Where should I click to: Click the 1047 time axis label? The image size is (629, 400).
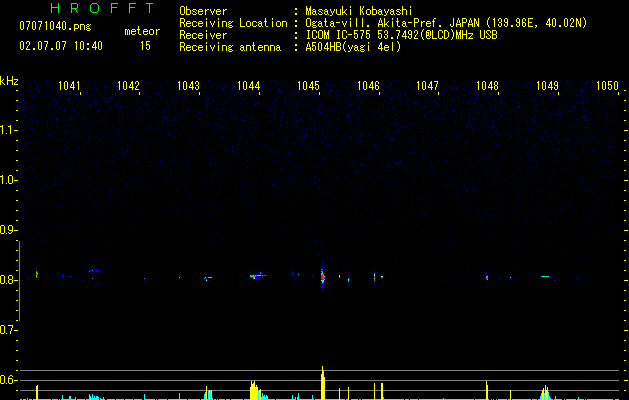(427, 86)
